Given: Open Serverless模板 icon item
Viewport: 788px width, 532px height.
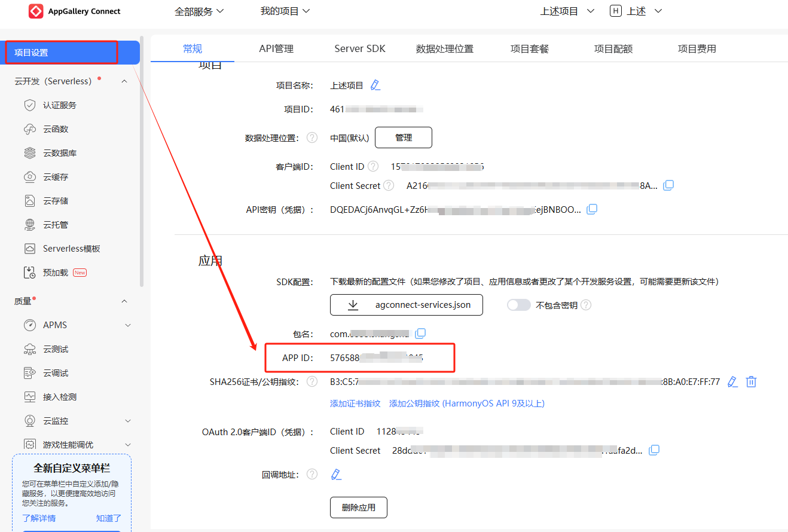Looking at the screenshot, I should click(30, 249).
